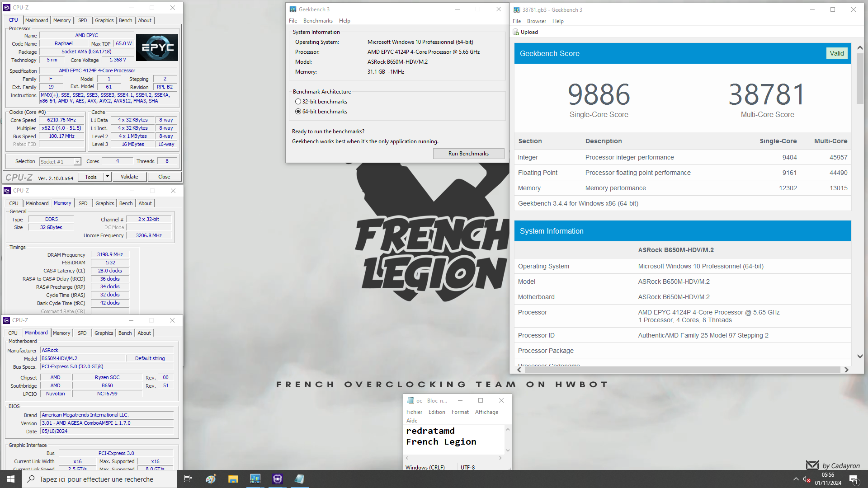Click the Multi-Core Score 38781
The width and height of the screenshot is (868, 488).
pos(767,94)
